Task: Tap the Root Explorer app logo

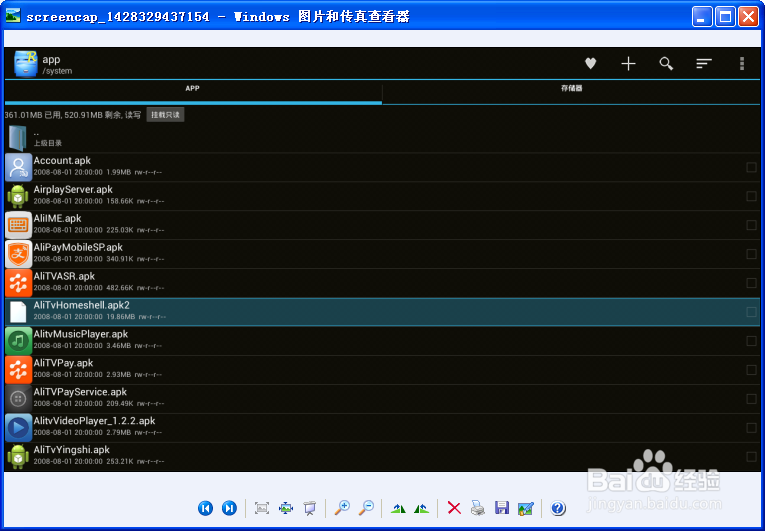Action: pyautogui.click(x=25, y=63)
